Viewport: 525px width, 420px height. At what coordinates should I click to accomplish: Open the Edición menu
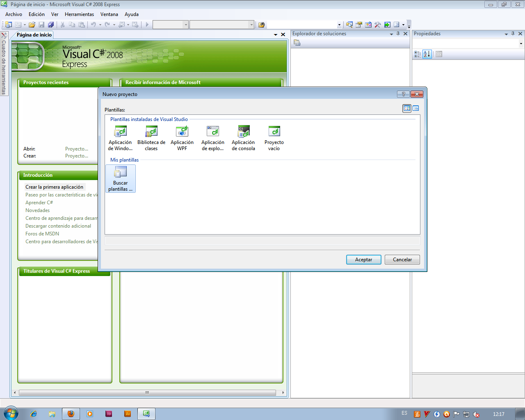(37, 14)
